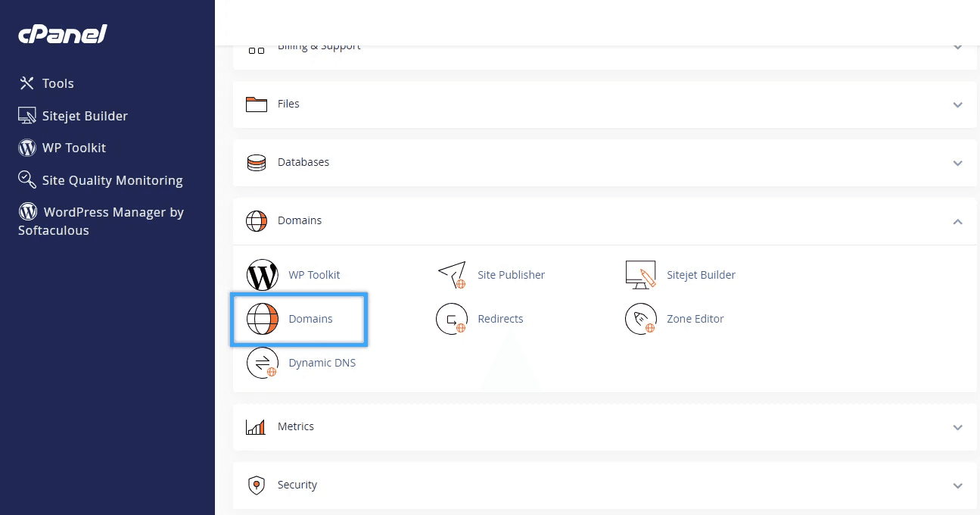Collapse the Domains section chevron
The width and height of the screenshot is (980, 515).
click(957, 221)
